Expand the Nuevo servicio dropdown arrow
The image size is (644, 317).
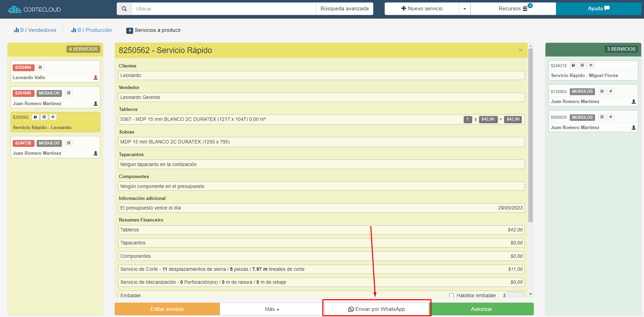pyautogui.click(x=465, y=9)
